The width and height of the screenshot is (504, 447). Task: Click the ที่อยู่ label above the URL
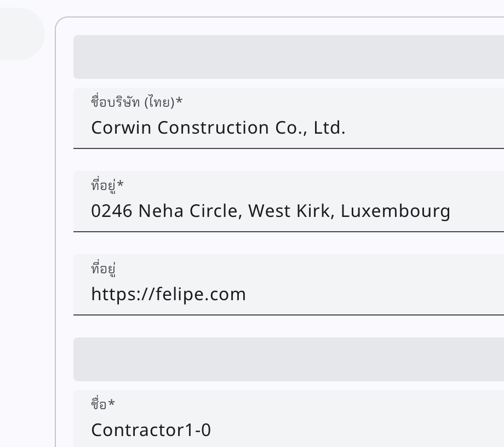pyautogui.click(x=104, y=268)
